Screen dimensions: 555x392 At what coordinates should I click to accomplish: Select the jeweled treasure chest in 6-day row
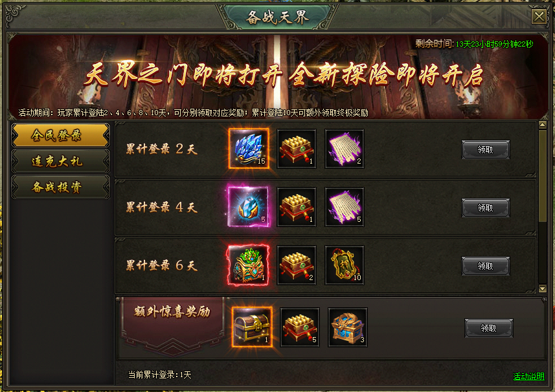point(249,265)
